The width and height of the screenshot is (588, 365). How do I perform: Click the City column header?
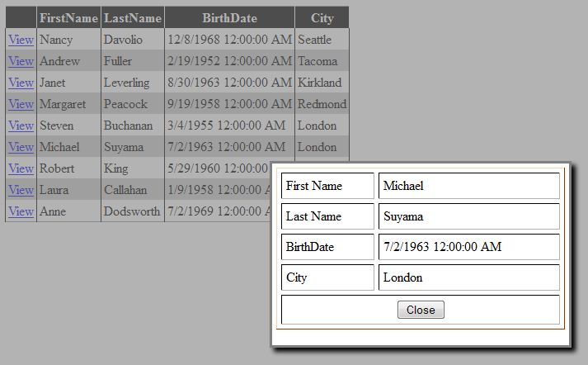[322, 17]
